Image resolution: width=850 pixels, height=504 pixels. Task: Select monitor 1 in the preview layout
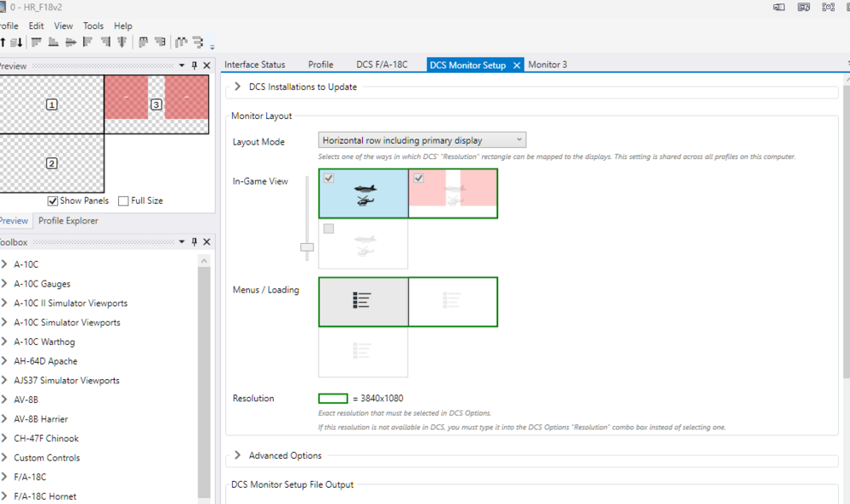(52, 105)
